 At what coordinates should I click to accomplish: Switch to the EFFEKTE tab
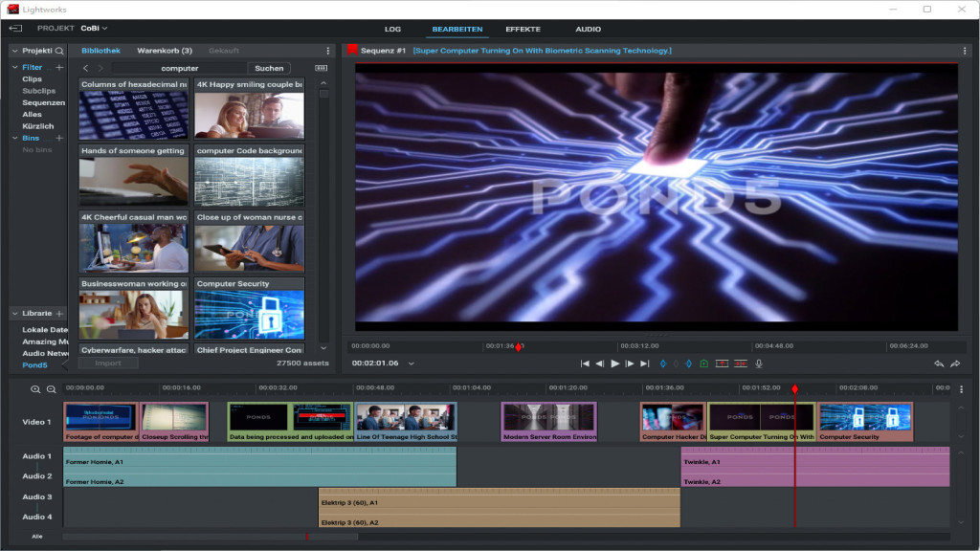(x=522, y=29)
